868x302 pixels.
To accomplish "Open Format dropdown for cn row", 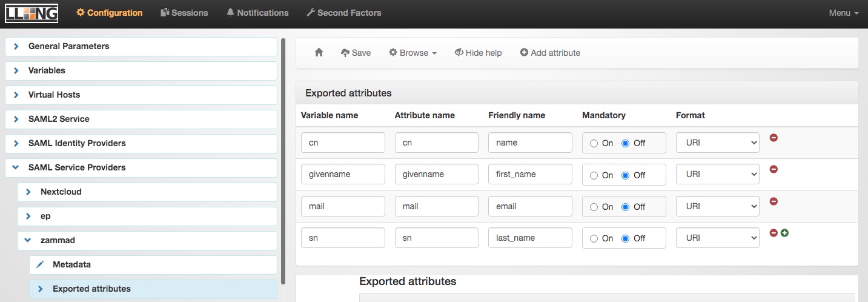I will coord(717,143).
